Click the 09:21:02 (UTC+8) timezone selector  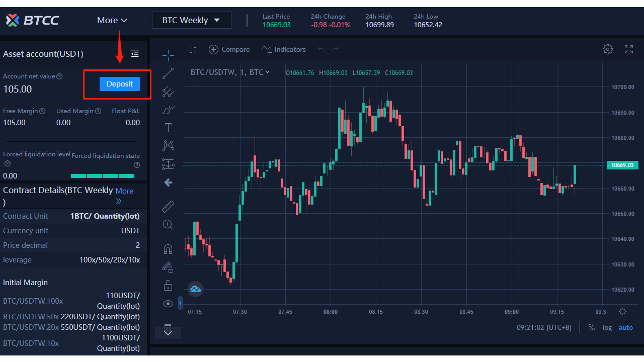pyautogui.click(x=544, y=327)
